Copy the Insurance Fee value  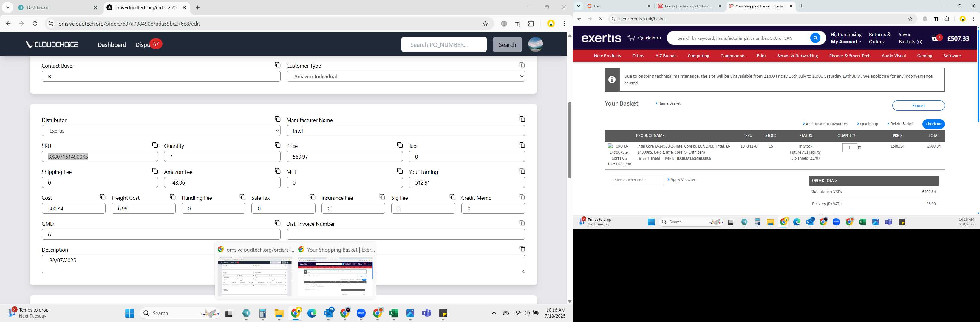tap(382, 197)
